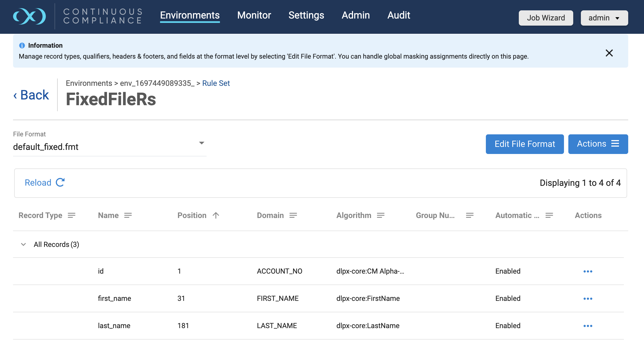This screenshot has width=644, height=357.
Task: Open actions menu for first_name row
Action: point(588,299)
